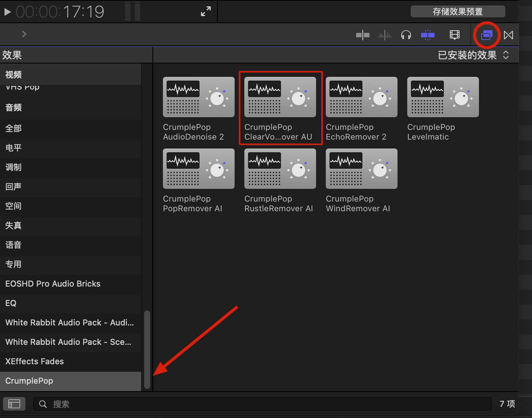The height and width of the screenshot is (418, 532).
Task: Select the 空间 category
Action: [71, 206]
